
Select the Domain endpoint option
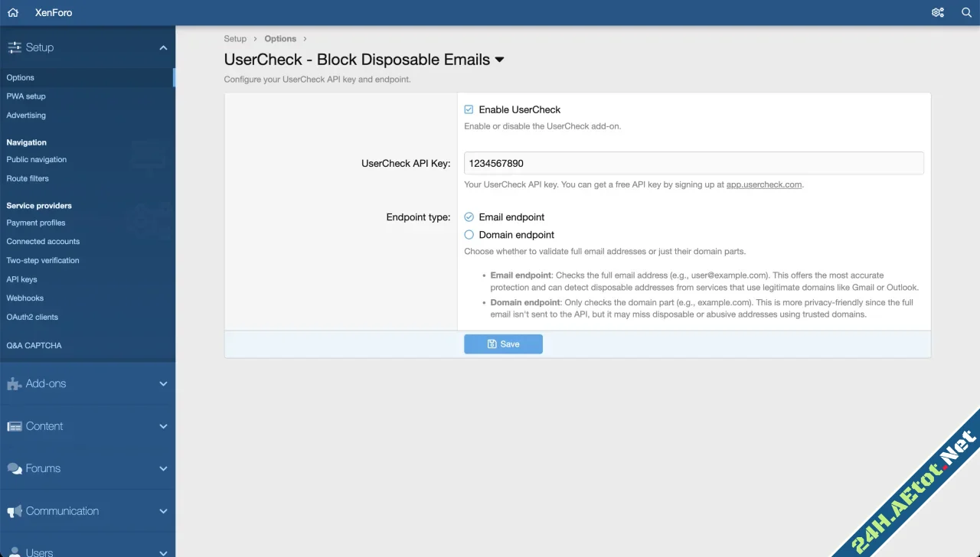coord(469,234)
